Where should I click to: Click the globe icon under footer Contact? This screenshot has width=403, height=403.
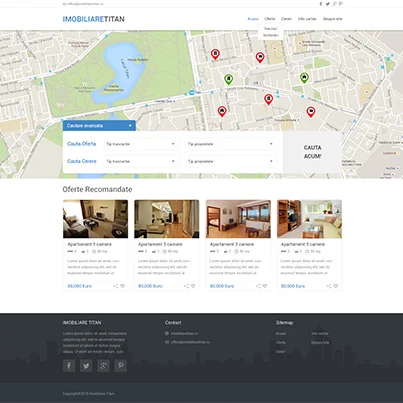point(167,333)
